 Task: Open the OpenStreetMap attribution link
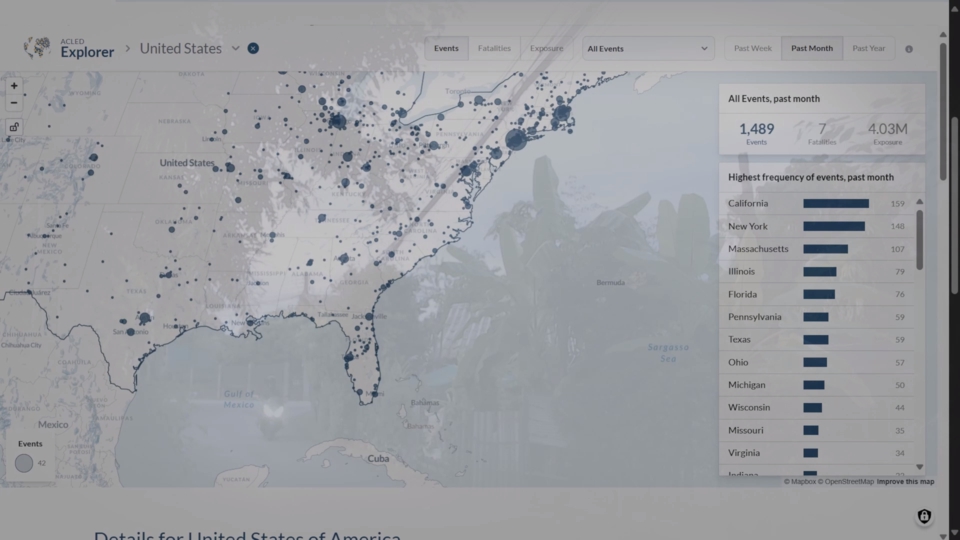846,482
